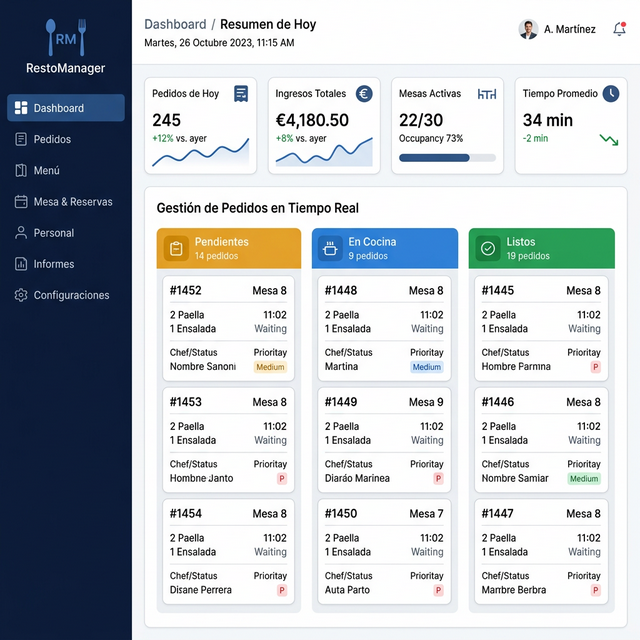Click the euro icon on Ingresos Totales
The width and height of the screenshot is (640, 640).
click(364, 94)
